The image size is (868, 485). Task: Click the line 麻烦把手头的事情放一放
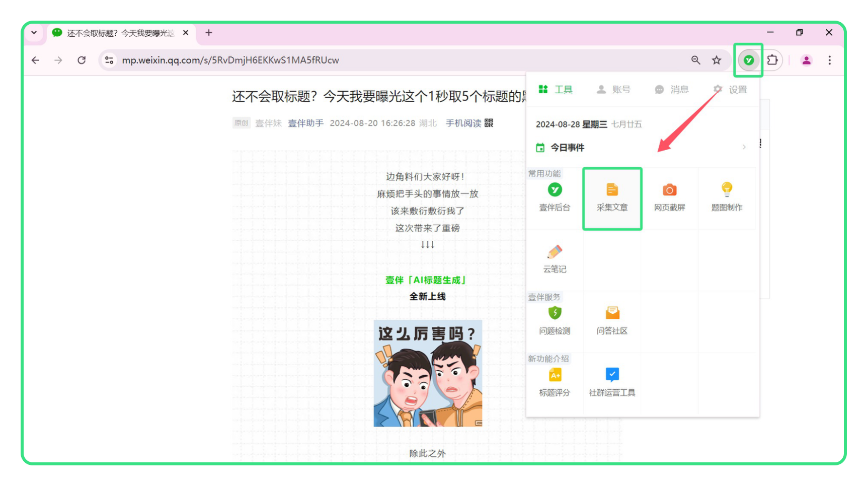427,194
